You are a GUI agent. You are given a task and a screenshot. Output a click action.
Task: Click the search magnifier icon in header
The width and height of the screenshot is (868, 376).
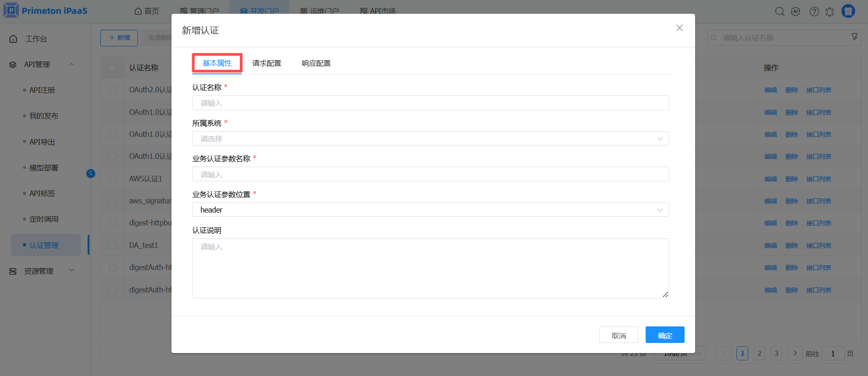tap(780, 11)
